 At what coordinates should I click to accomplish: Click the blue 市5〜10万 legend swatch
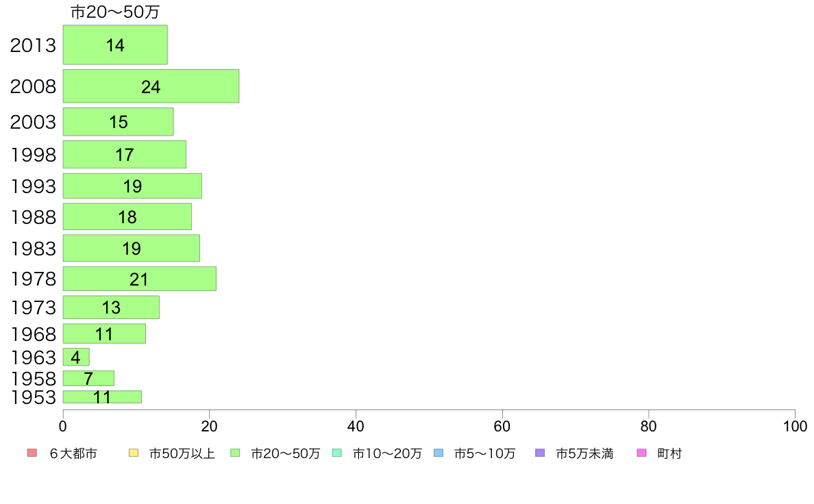pos(439,453)
